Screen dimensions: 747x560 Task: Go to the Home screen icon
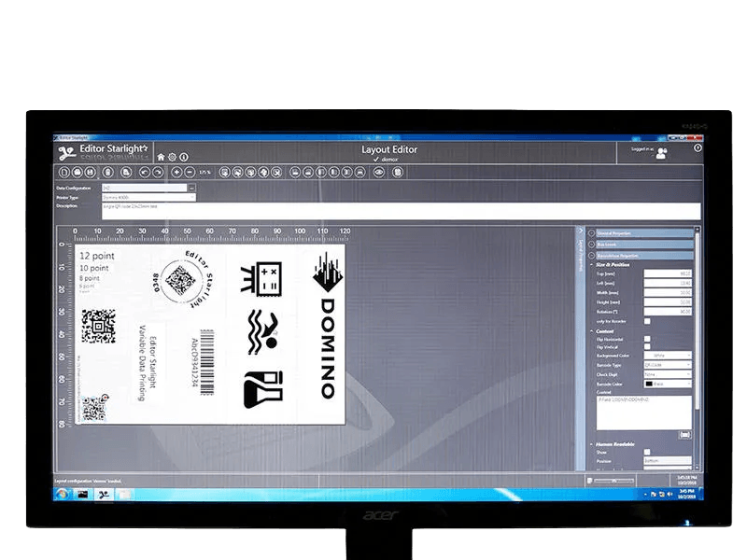161,157
